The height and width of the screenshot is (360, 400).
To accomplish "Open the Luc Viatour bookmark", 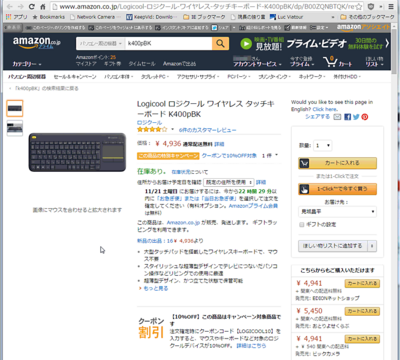I will (286, 17).
